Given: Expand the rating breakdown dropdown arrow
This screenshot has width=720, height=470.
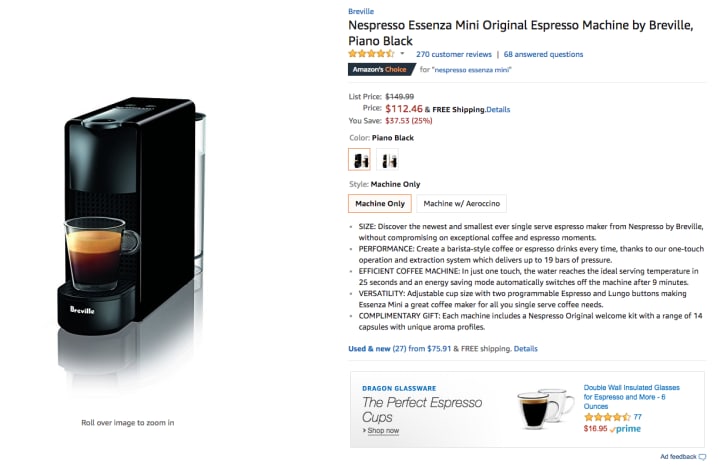Looking at the screenshot, I should tap(402, 54).
